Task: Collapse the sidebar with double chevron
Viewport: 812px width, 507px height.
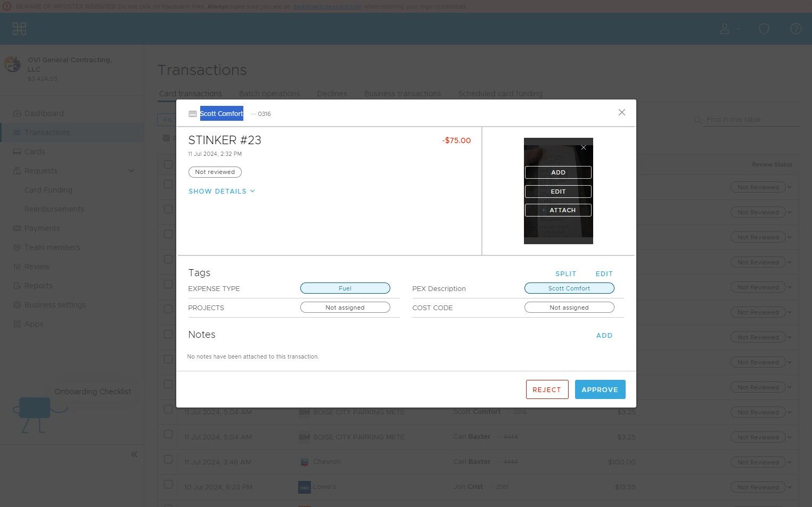Action: (x=134, y=454)
